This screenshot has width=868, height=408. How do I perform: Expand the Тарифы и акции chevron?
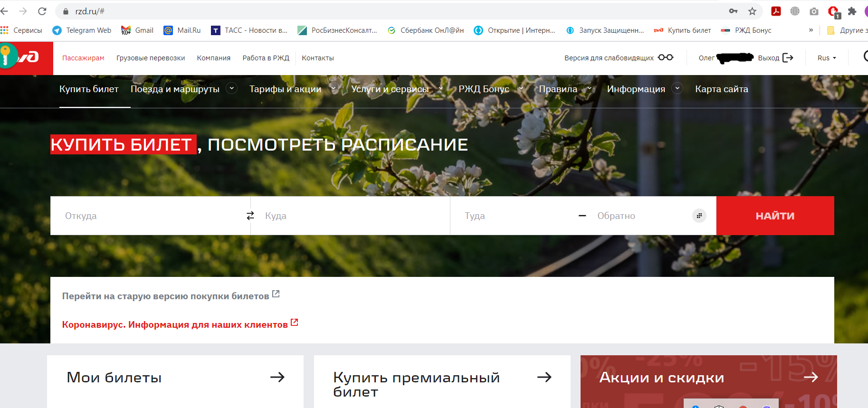coord(334,88)
